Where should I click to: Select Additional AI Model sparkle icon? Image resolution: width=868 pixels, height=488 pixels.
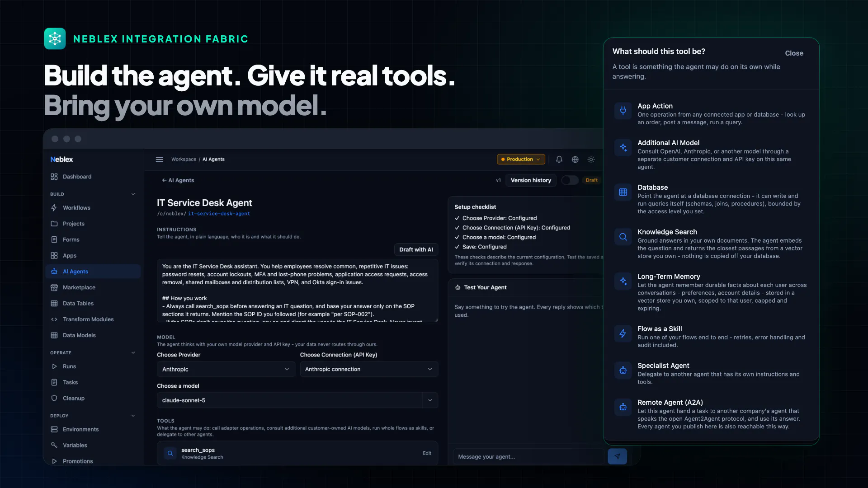(623, 147)
